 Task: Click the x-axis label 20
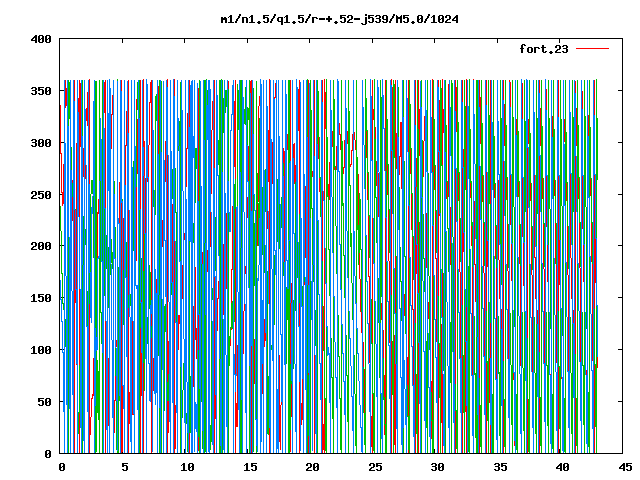click(312, 467)
